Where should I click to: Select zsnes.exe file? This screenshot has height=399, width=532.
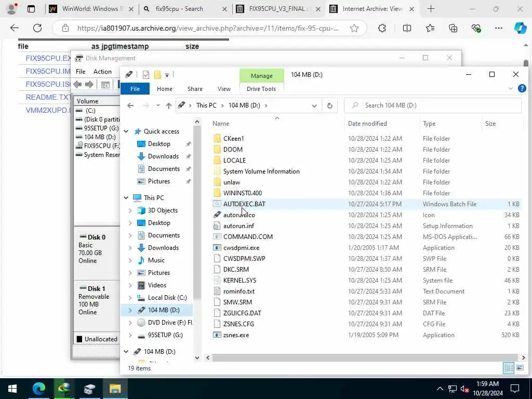coord(236,335)
